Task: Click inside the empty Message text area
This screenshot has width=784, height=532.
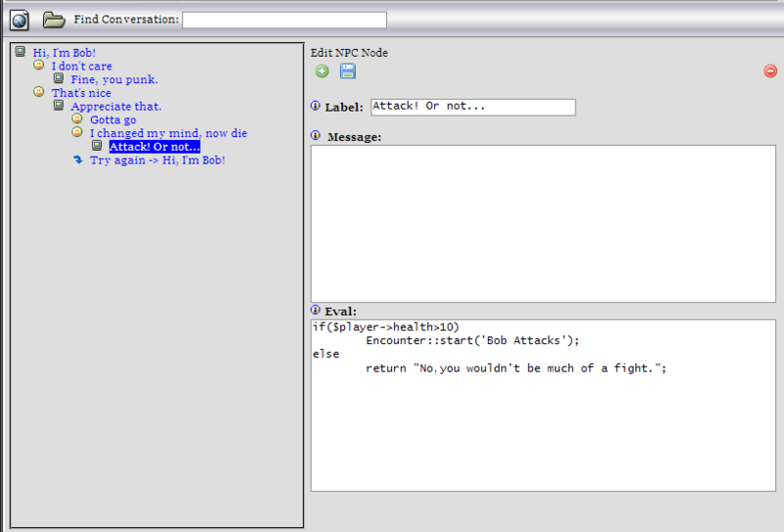Action: click(542, 223)
